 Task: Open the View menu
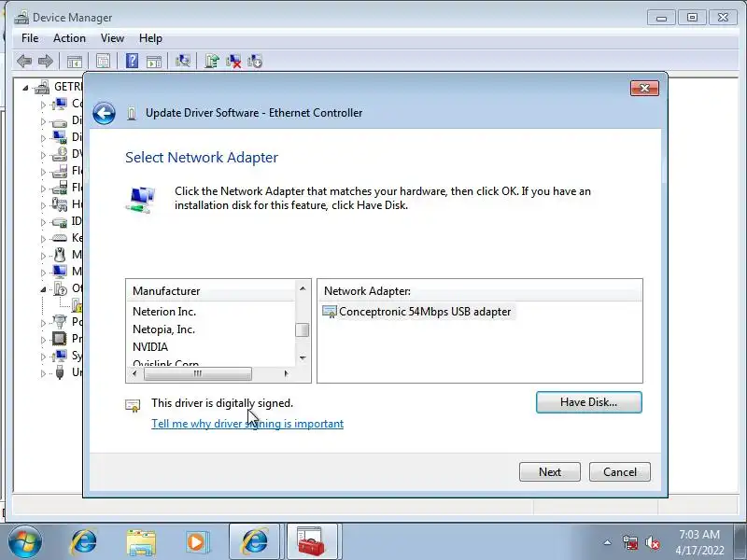pyautogui.click(x=112, y=38)
